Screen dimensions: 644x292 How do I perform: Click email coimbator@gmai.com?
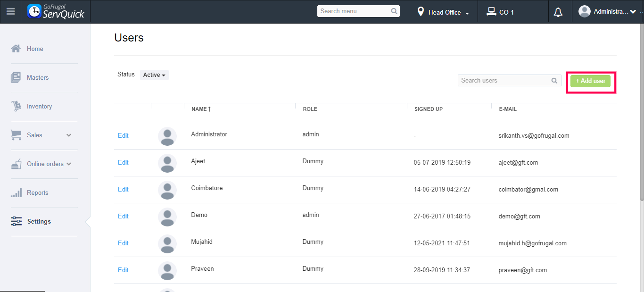pyautogui.click(x=528, y=190)
